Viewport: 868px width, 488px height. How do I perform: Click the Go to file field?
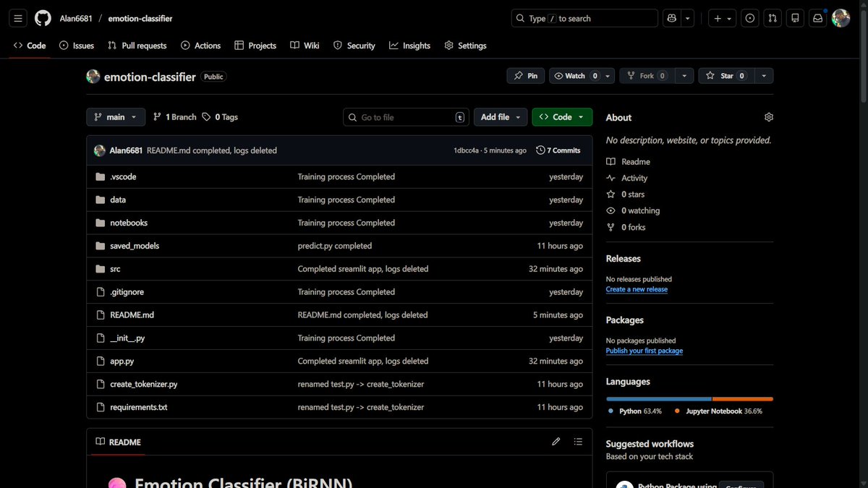[x=407, y=117]
